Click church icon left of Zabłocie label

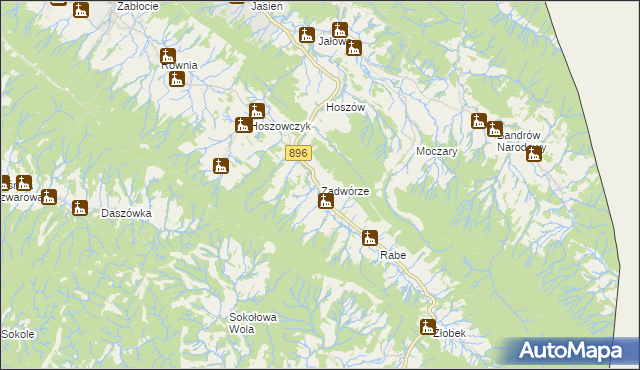(81, 10)
